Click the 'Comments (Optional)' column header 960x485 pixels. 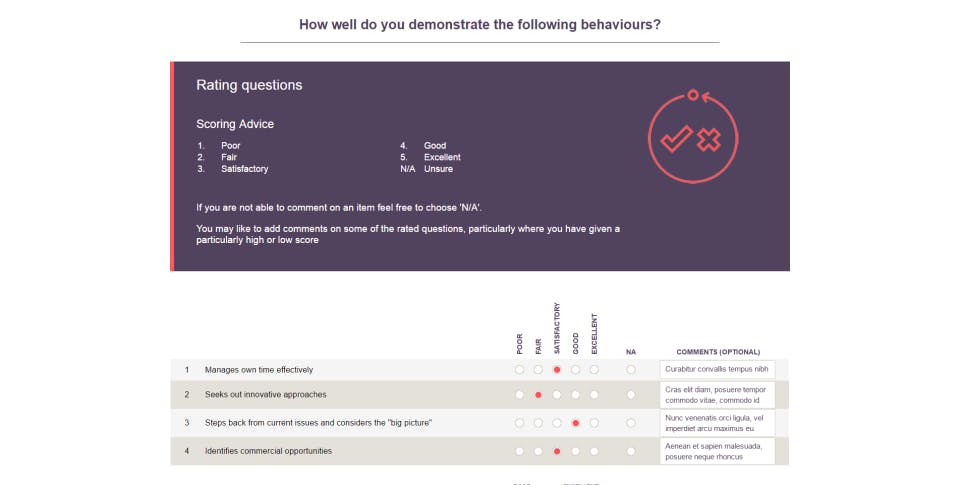point(718,352)
